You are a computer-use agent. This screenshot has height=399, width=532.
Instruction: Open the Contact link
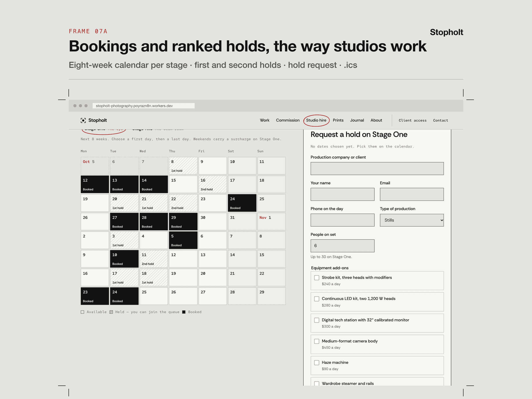440,121
